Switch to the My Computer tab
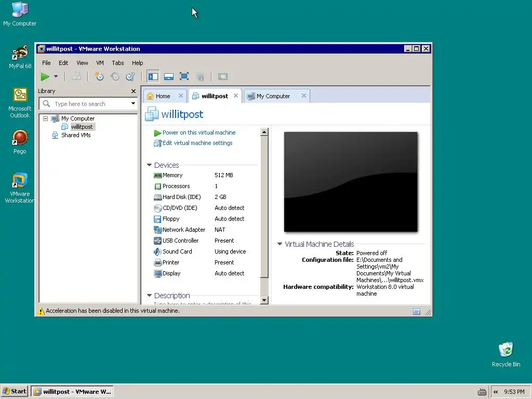This screenshot has width=532, height=399. (x=273, y=96)
